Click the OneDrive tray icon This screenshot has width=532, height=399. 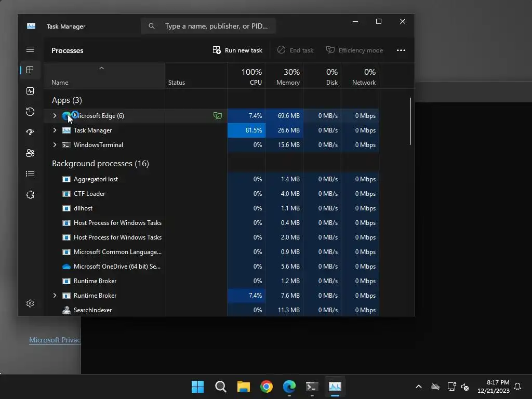[x=435, y=387]
